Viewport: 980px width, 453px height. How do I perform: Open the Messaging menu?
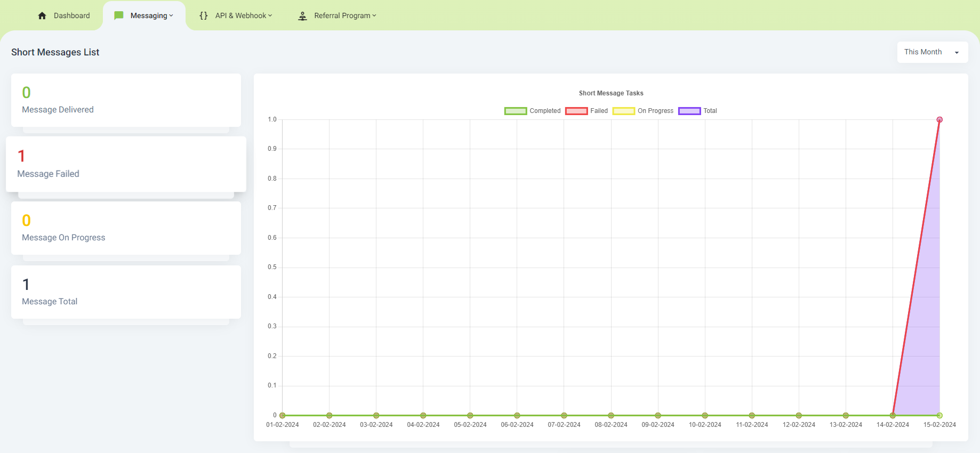(144, 15)
